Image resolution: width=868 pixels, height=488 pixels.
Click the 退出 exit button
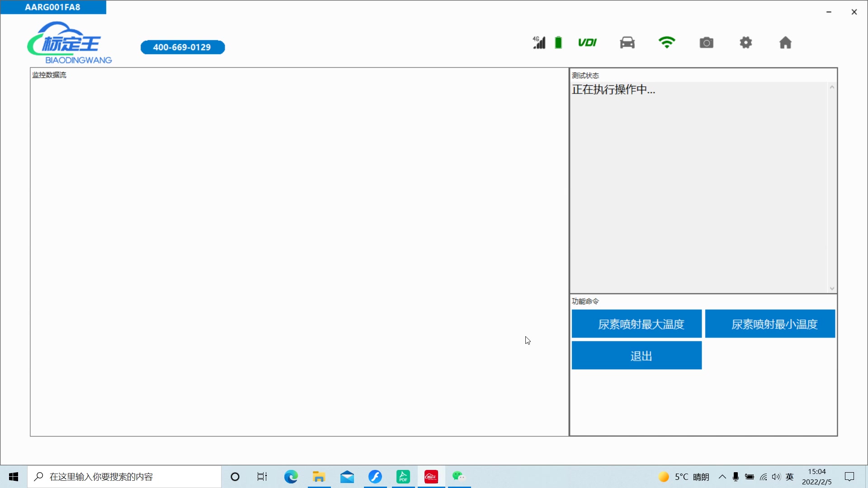pos(637,356)
